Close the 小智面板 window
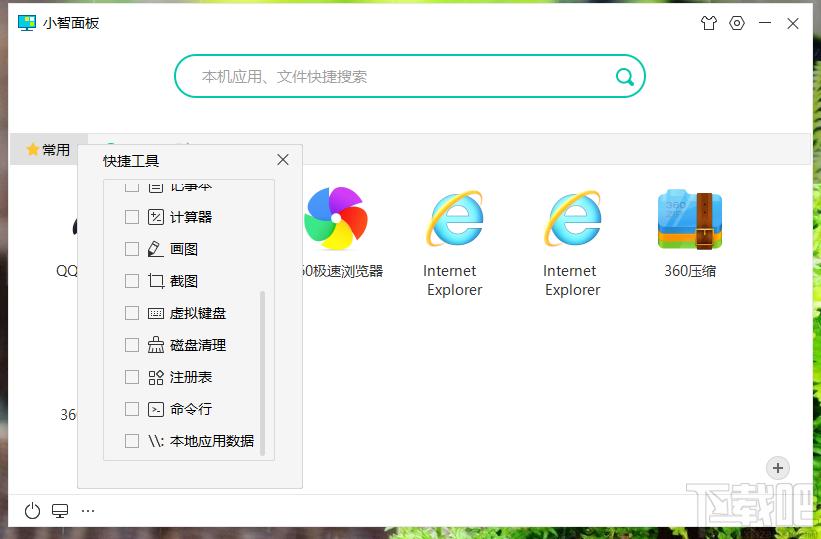This screenshot has width=821, height=539. pos(793,23)
